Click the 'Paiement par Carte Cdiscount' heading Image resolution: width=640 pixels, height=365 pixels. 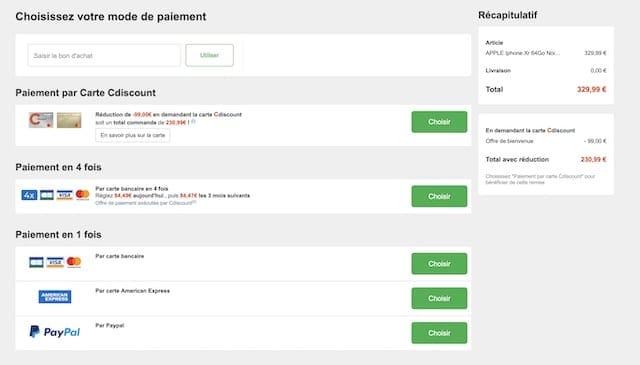(x=85, y=93)
